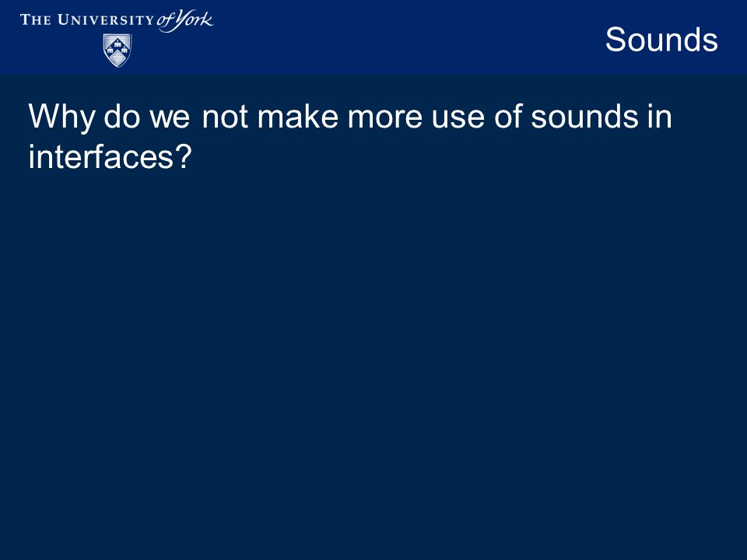Click the University of York shield crest
This screenshot has height=560, width=747.
(117, 50)
